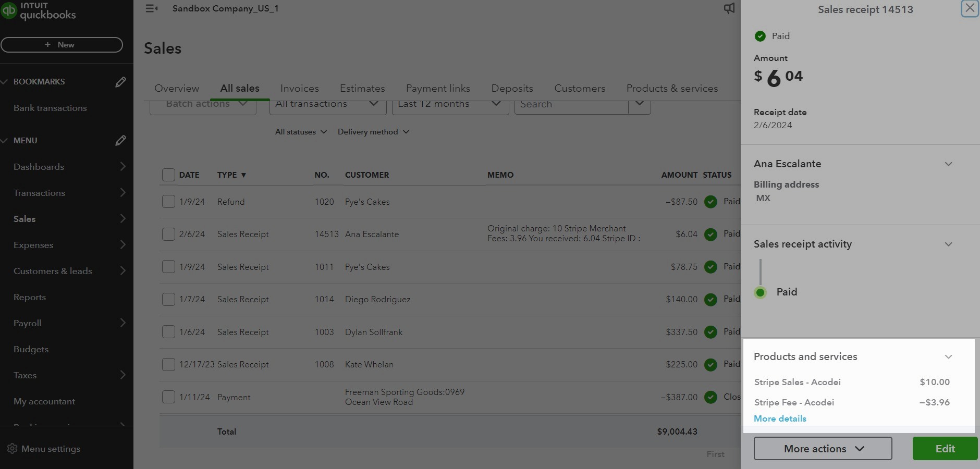Expand the Transactions submenu arrow
980x469 pixels.
coord(123,192)
